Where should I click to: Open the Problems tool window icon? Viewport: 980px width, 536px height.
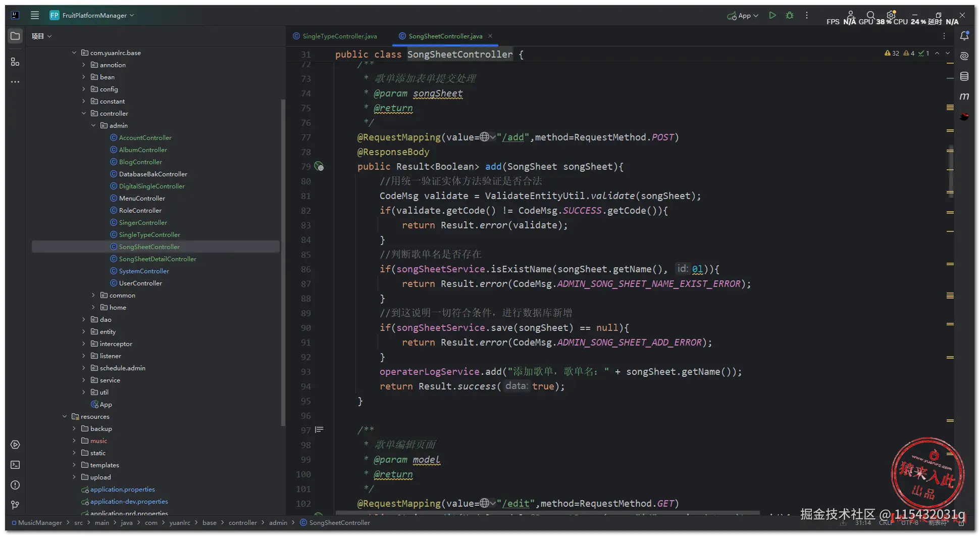[x=15, y=485]
